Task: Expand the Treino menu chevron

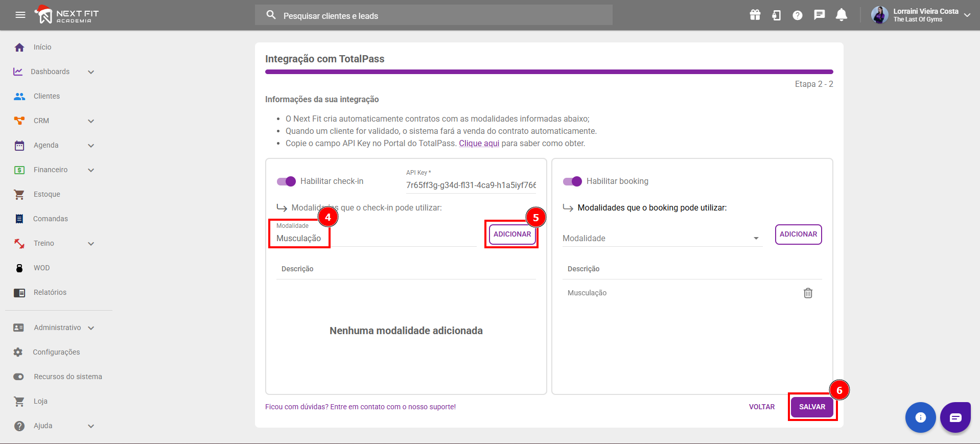Action: (91, 244)
